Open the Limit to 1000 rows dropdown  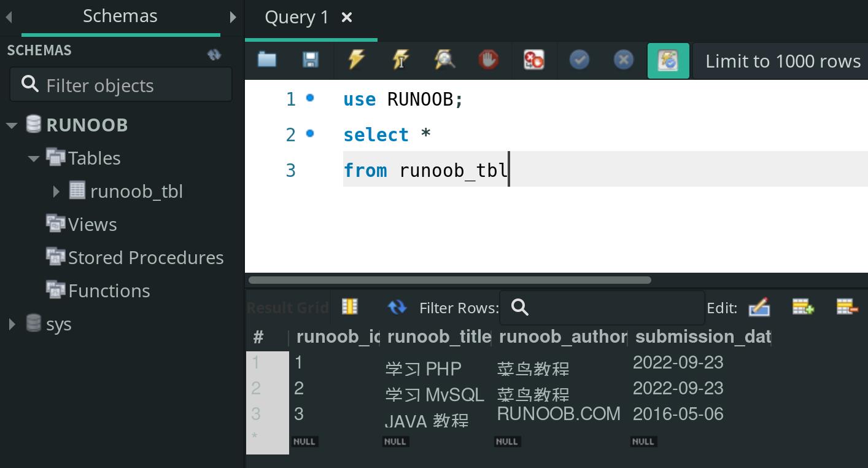(x=782, y=61)
